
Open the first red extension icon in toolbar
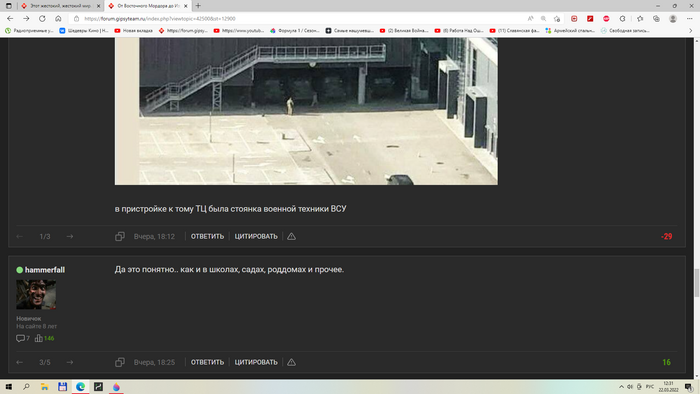(x=574, y=19)
